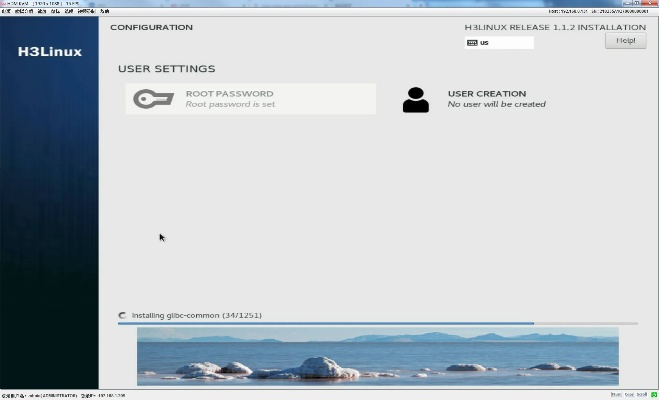
Task: Click the user silhouette icon
Action: [x=415, y=99]
